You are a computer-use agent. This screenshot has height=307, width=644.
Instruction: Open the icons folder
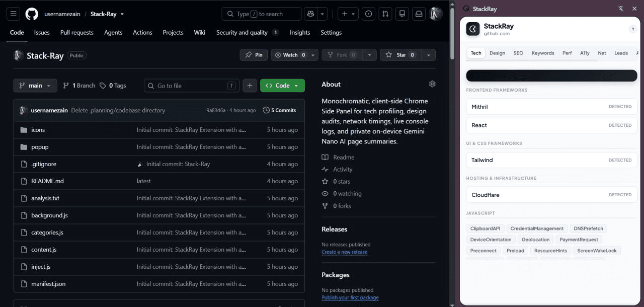click(x=38, y=130)
